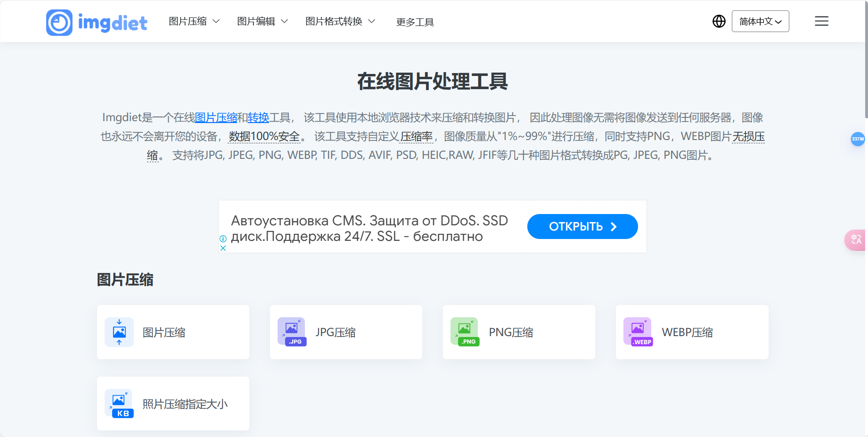Open the hamburger menu

tap(821, 21)
